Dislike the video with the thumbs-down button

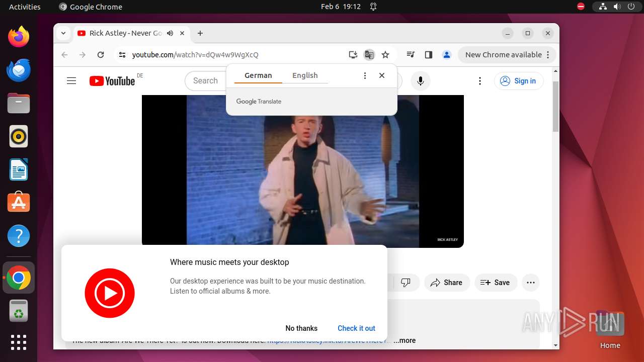[x=406, y=283]
